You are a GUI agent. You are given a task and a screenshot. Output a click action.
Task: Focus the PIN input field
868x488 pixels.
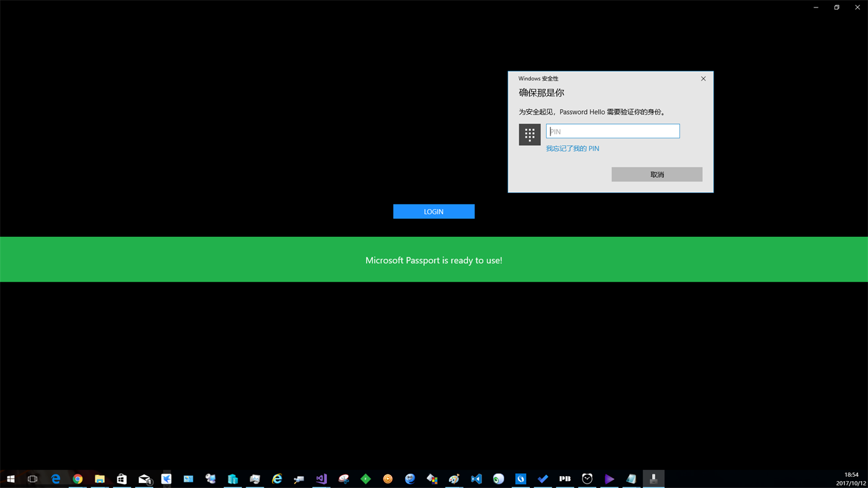[612, 131]
